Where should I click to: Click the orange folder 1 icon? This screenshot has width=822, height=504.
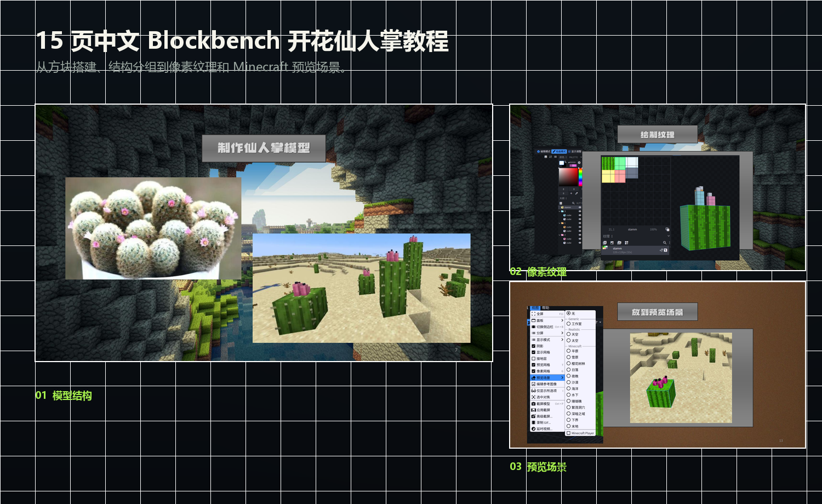[x=562, y=223]
